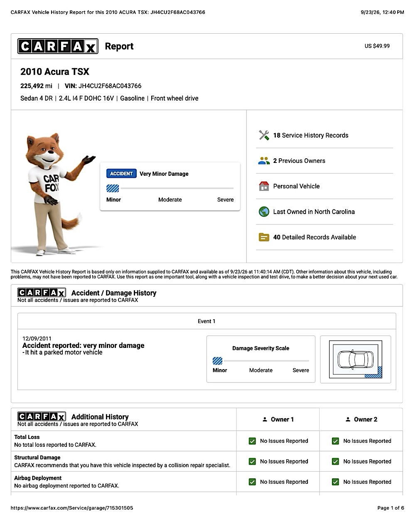Click the '2010 Acura TSX' title
The height and width of the screenshot is (532, 413).
(55, 71)
